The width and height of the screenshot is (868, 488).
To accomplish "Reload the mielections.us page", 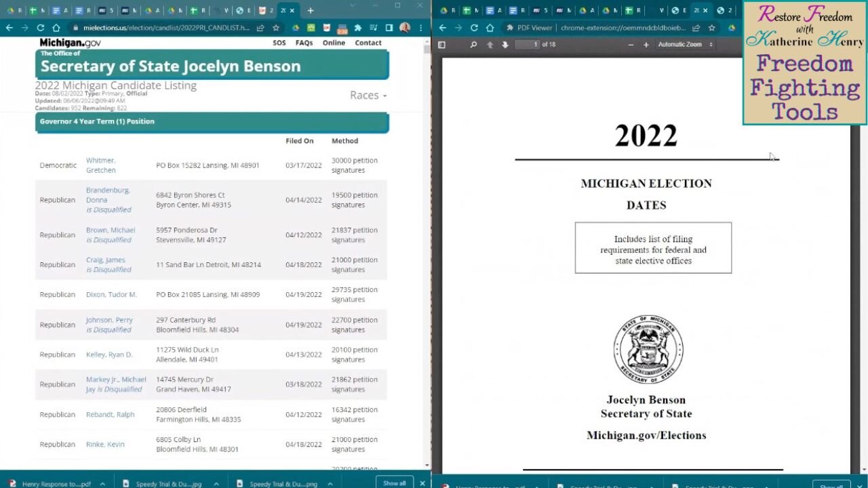I will pos(41,28).
